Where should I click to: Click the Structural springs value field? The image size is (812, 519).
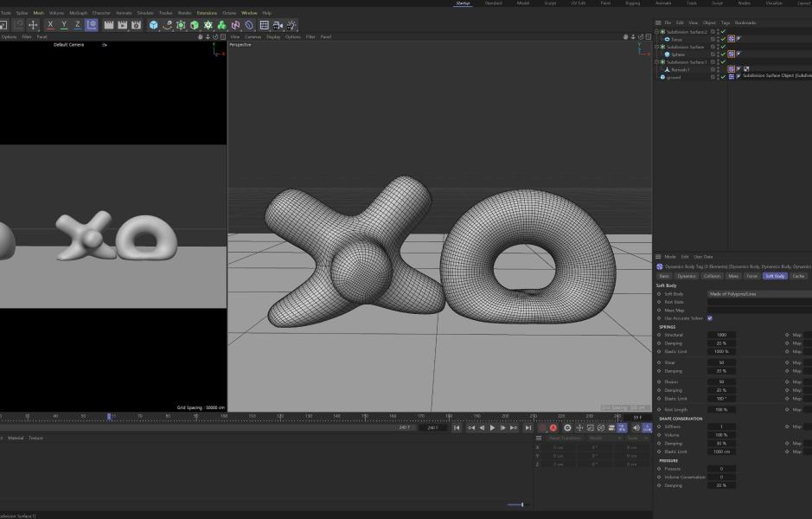[x=721, y=335]
